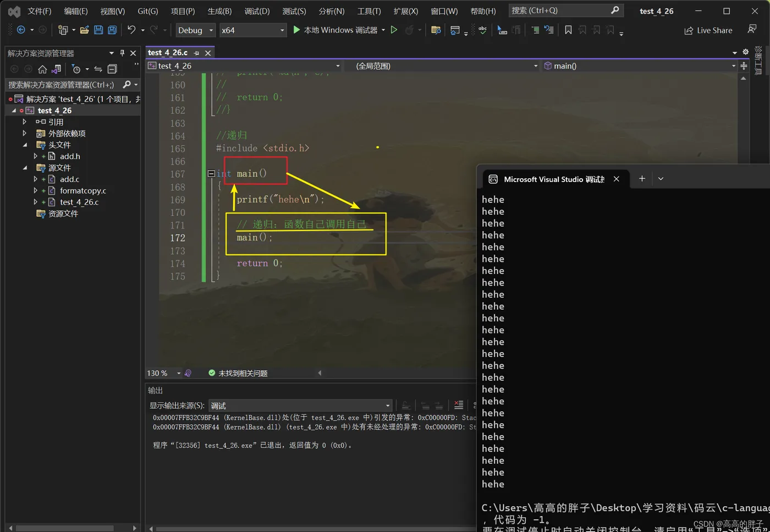Image resolution: width=770 pixels, height=532 pixels.
Task: Open the main() member dropdown
Action: pyautogui.click(x=639, y=65)
